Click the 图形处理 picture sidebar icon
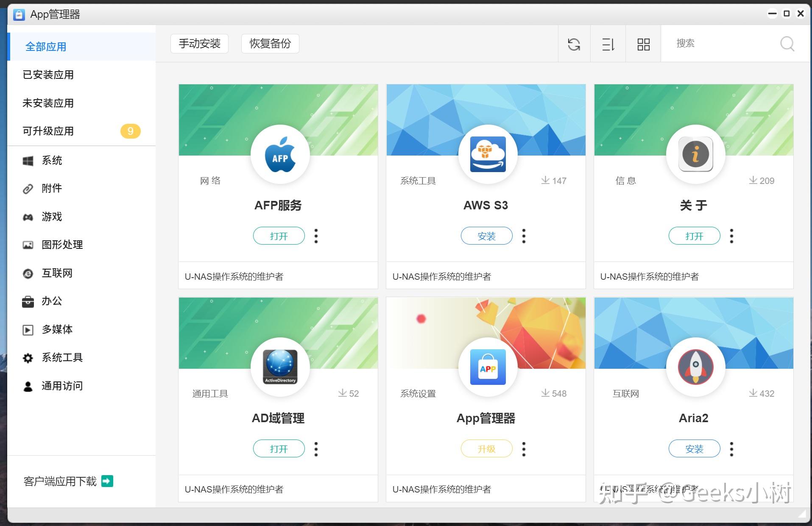The image size is (812, 526). click(28, 245)
